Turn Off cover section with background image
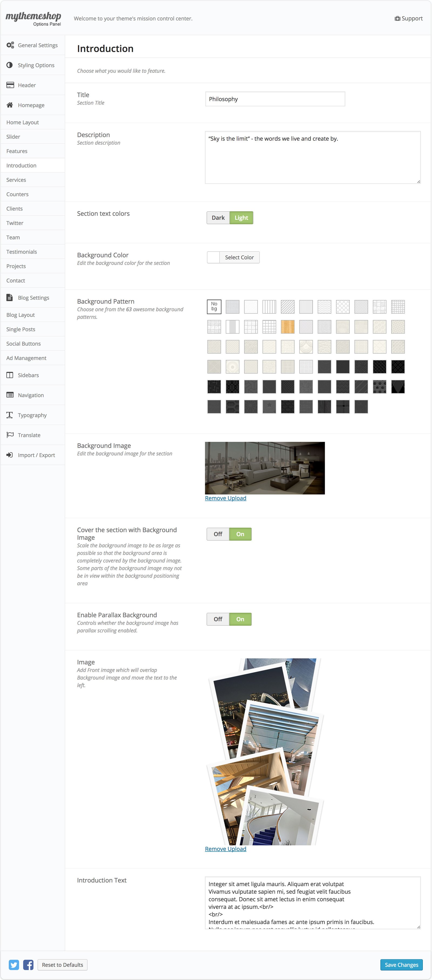432x980 pixels. point(218,534)
